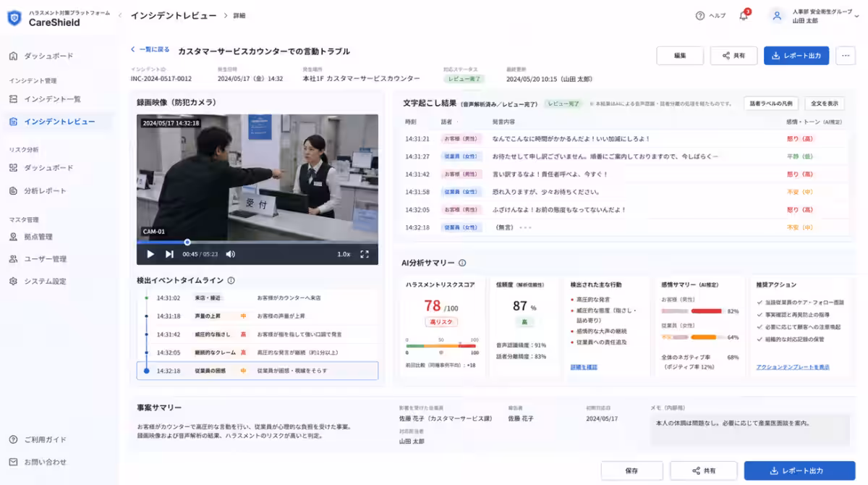The image size is (868, 485).
Task: Toggle video fullscreen icon
Action: pos(365,254)
